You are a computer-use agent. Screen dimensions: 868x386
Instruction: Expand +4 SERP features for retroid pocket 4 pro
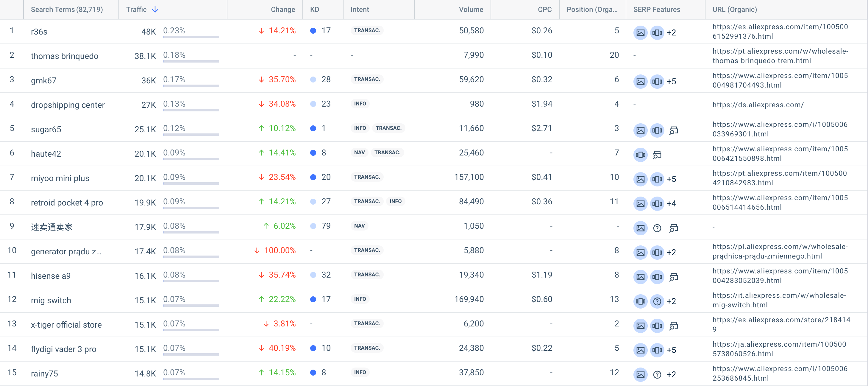[671, 204]
